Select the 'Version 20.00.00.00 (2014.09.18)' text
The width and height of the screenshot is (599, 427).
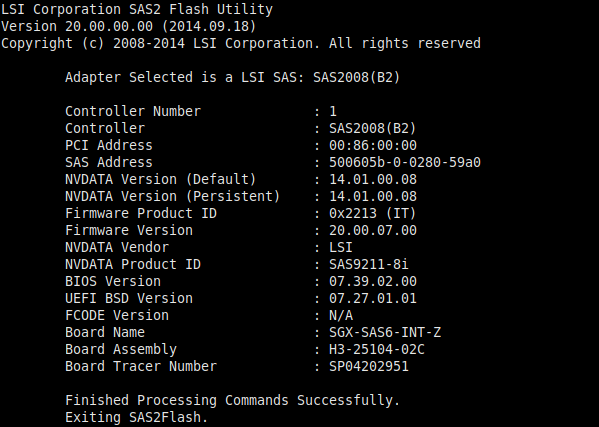[x=129, y=26]
